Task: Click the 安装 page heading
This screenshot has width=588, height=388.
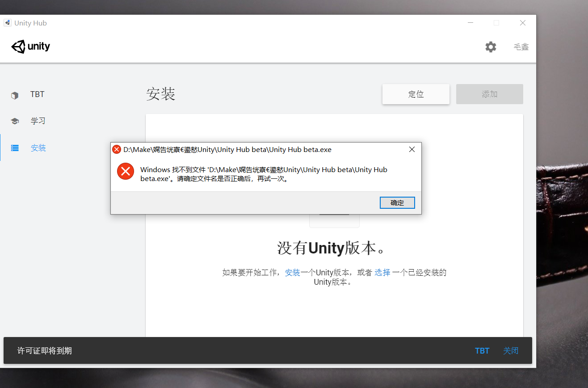Action: 161,94
